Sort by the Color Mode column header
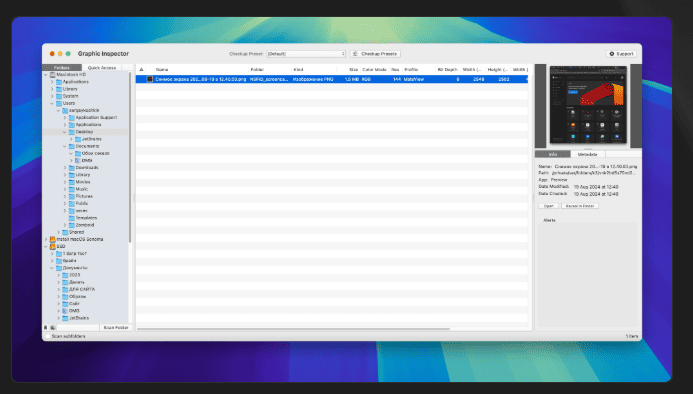The height and width of the screenshot is (394, 693). point(374,69)
